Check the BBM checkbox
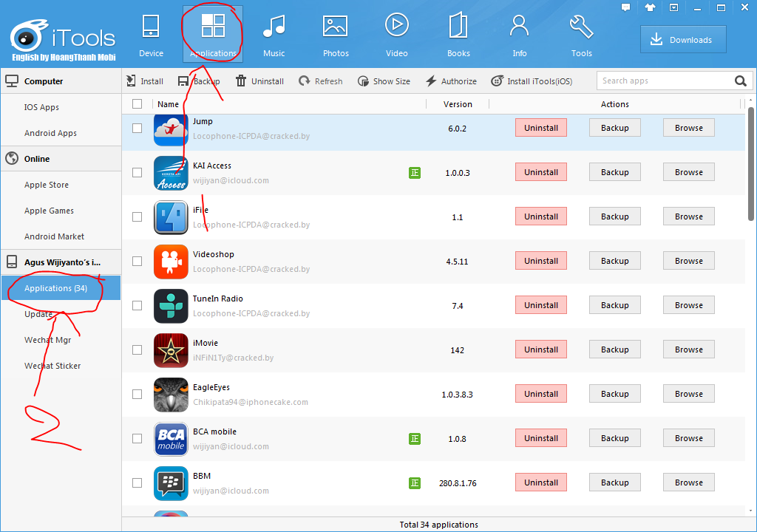The height and width of the screenshot is (532, 757). pyautogui.click(x=137, y=482)
